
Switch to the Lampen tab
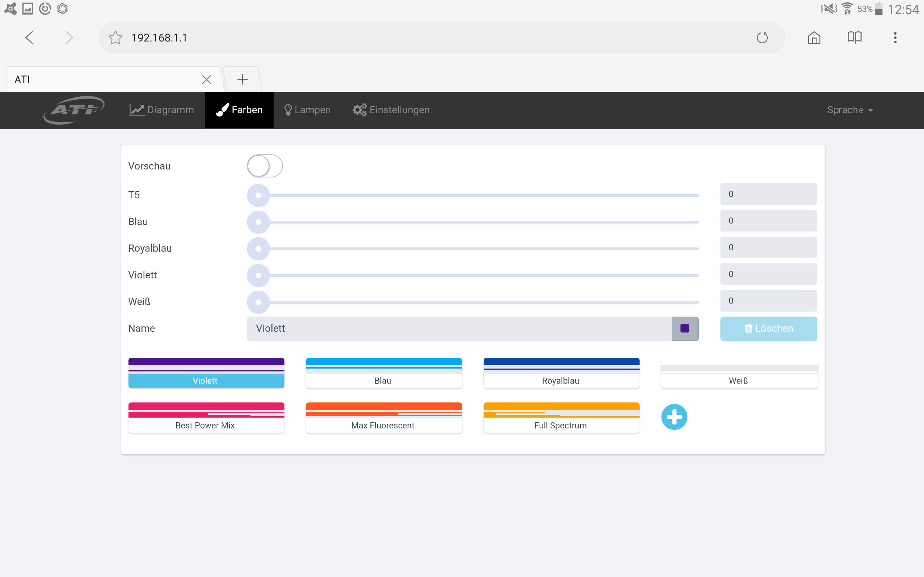pyautogui.click(x=308, y=110)
